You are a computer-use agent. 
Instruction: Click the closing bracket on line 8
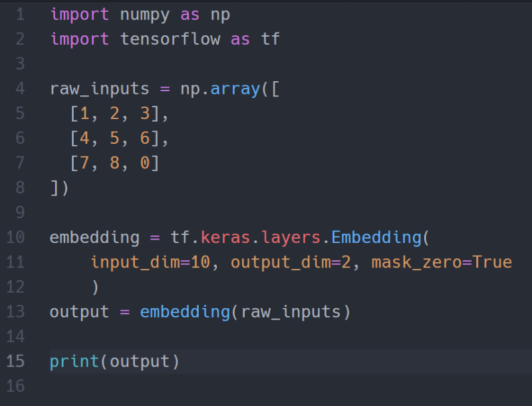tap(55, 188)
